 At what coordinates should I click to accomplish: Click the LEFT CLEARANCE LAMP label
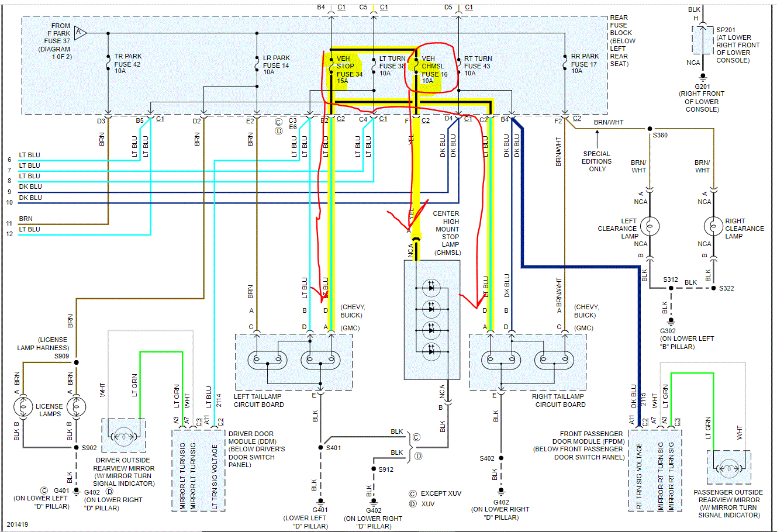click(x=617, y=229)
